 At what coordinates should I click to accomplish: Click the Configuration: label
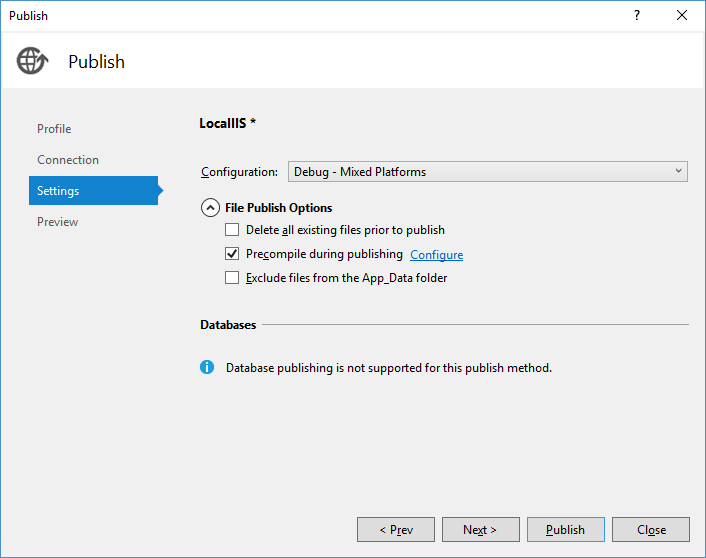(x=239, y=172)
